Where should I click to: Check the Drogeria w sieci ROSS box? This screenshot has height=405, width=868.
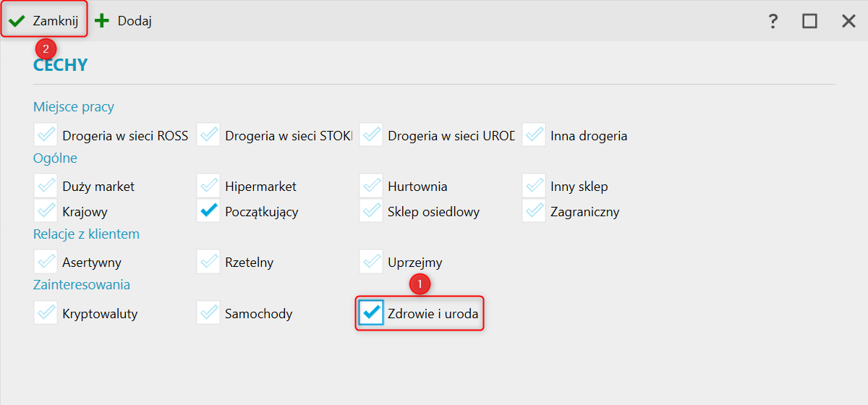(x=46, y=135)
